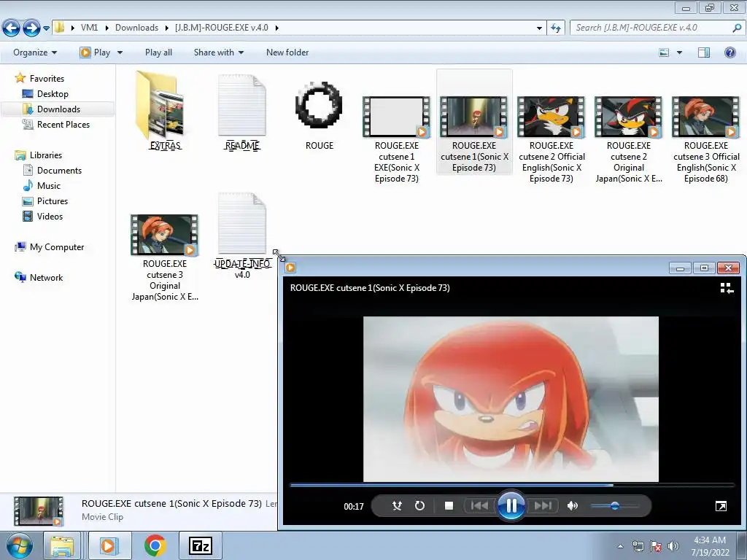Open the Organize menu
The image size is (747, 560).
pos(35,52)
